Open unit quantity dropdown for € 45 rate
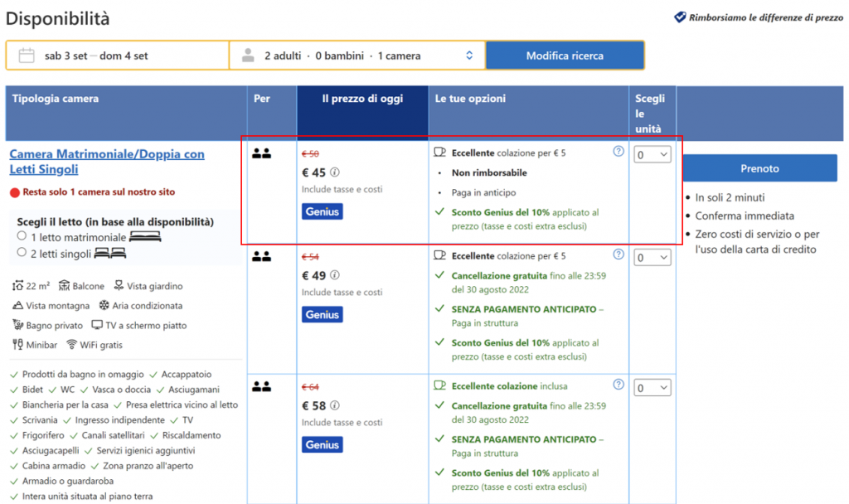The image size is (849, 504). click(x=653, y=154)
